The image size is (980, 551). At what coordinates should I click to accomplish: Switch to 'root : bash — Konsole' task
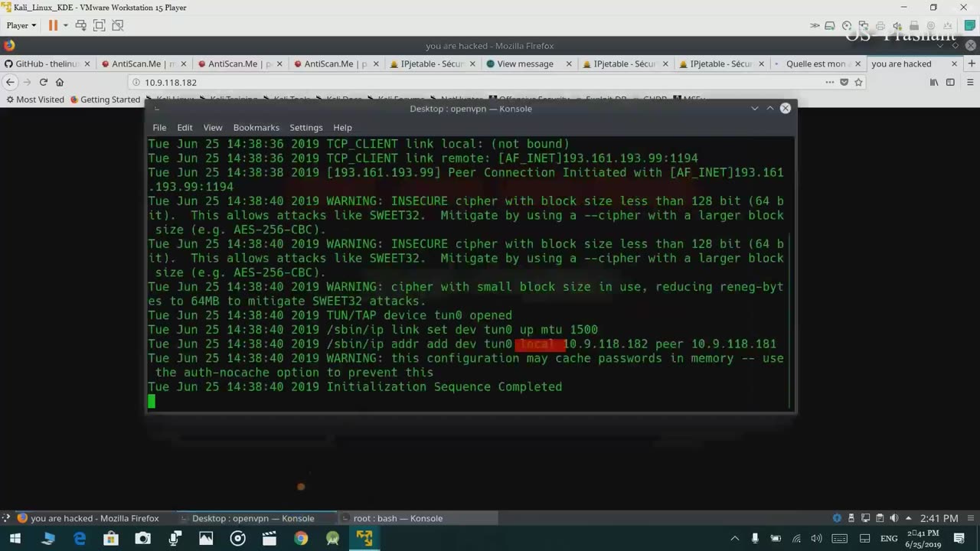pos(417,518)
